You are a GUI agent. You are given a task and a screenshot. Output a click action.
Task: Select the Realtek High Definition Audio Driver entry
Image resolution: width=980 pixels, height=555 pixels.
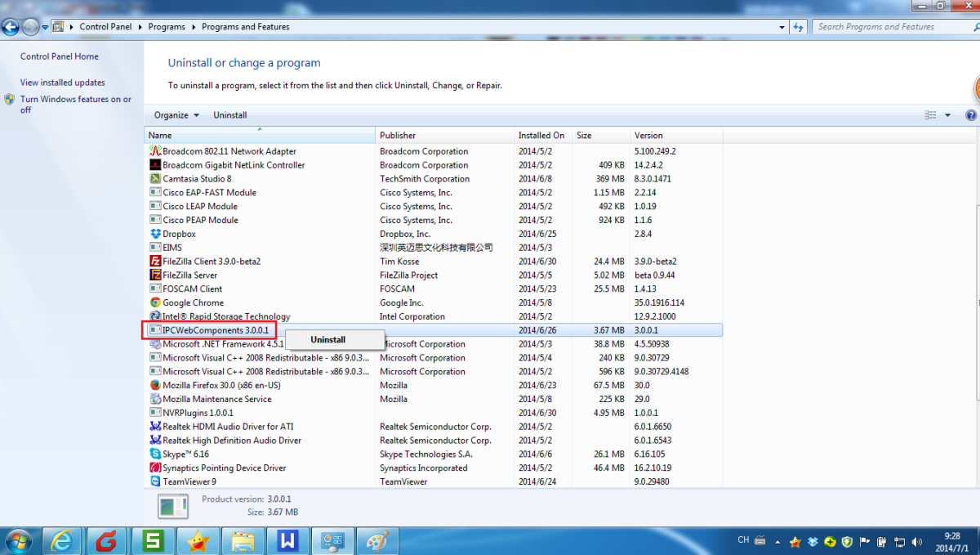(434, 441)
